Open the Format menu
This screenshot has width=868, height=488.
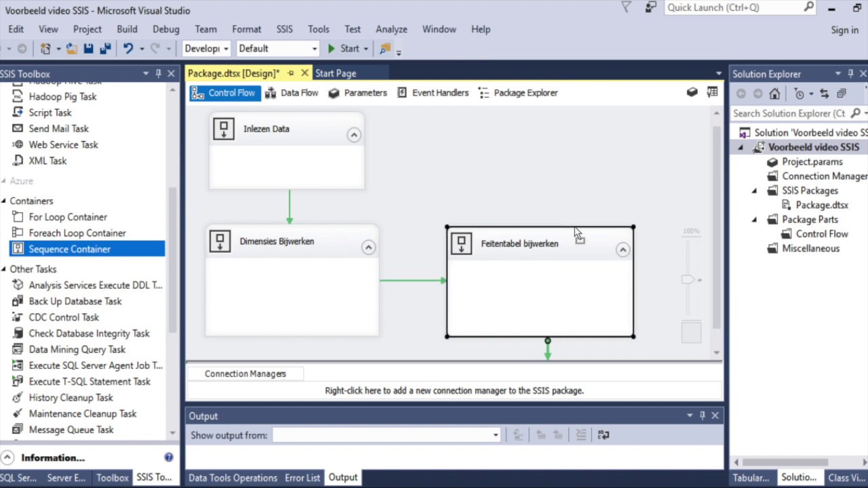tap(246, 29)
